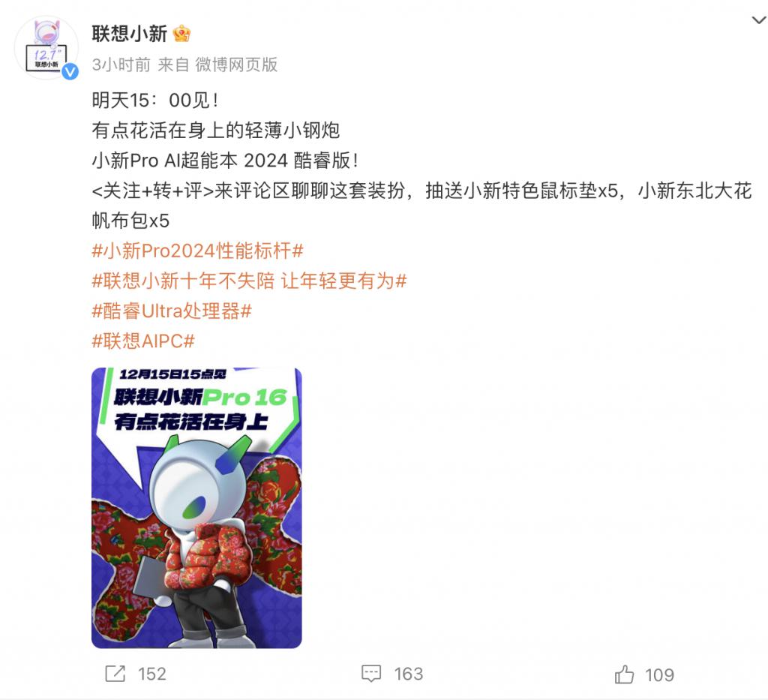Screen dimensions: 768x700
Task: Click the repost count 152
Action: point(152,674)
